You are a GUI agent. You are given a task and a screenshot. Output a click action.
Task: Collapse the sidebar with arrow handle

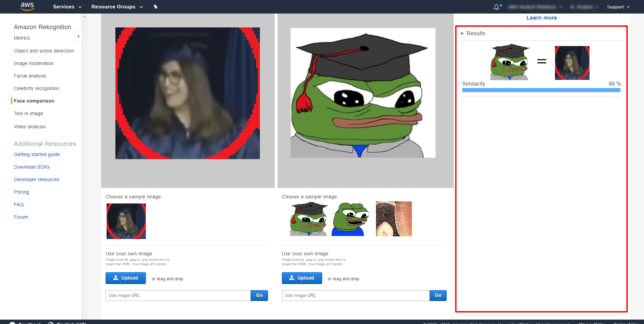[x=78, y=36]
